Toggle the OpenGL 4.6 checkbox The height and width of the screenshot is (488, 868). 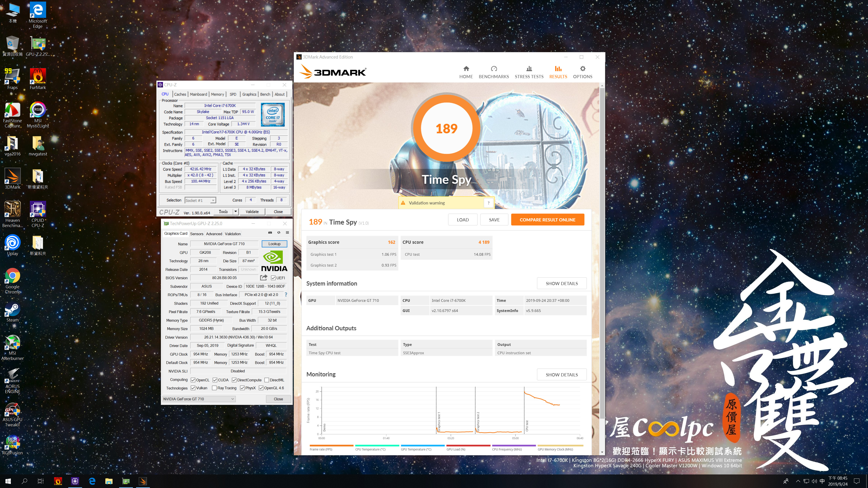click(261, 388)
